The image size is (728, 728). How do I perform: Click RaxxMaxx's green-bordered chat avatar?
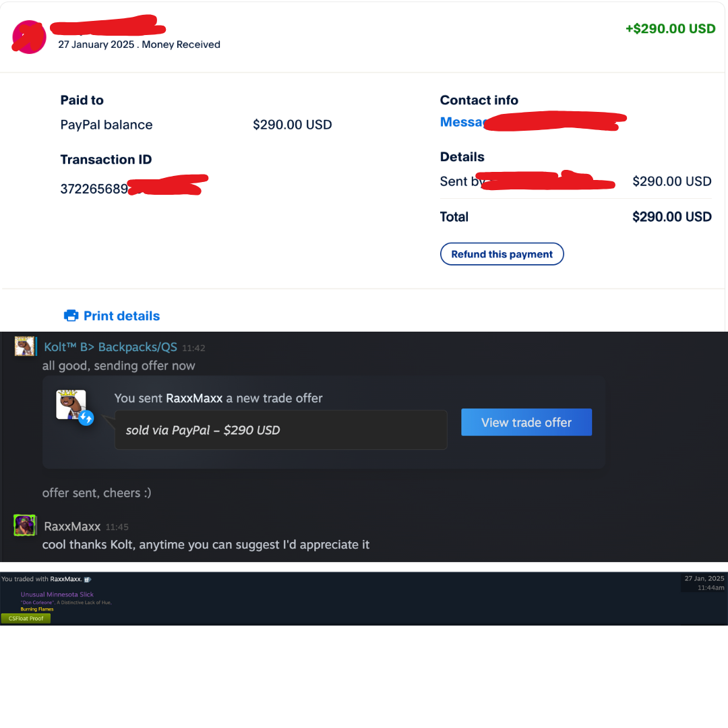[x=25, y=525]
